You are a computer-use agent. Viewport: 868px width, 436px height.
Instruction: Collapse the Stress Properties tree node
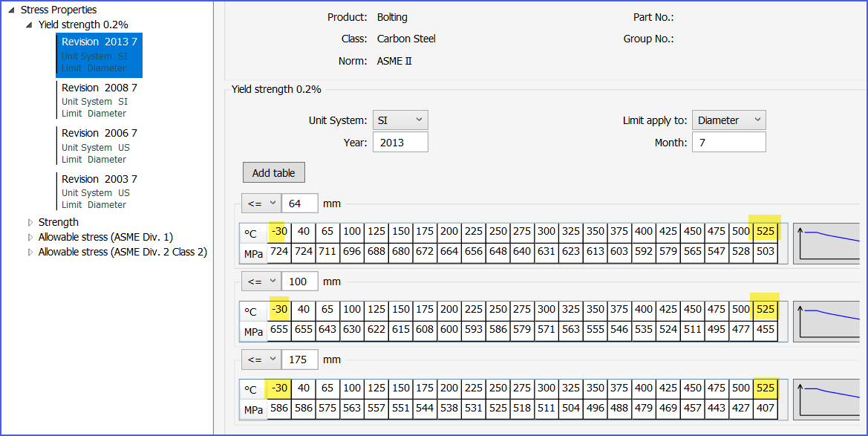coord(11,10)
